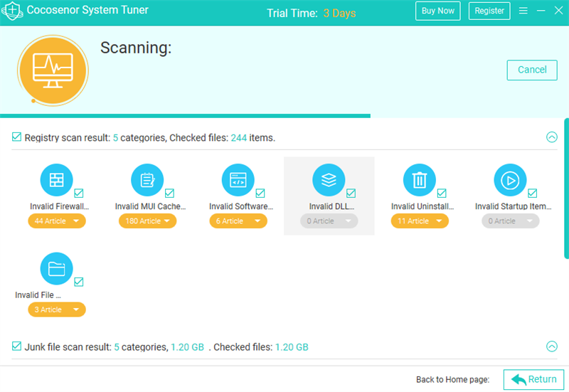Viewport: 569px width, 392px height.
Task: Click the Invalid Software... label
Action: coord(241,206)
